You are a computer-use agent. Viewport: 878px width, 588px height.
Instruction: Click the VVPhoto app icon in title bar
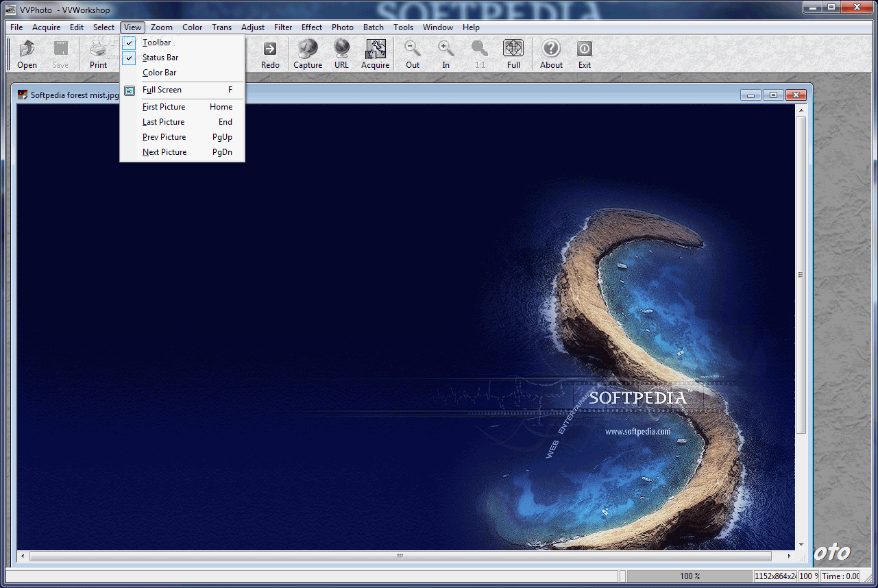(x=11, y=10)
